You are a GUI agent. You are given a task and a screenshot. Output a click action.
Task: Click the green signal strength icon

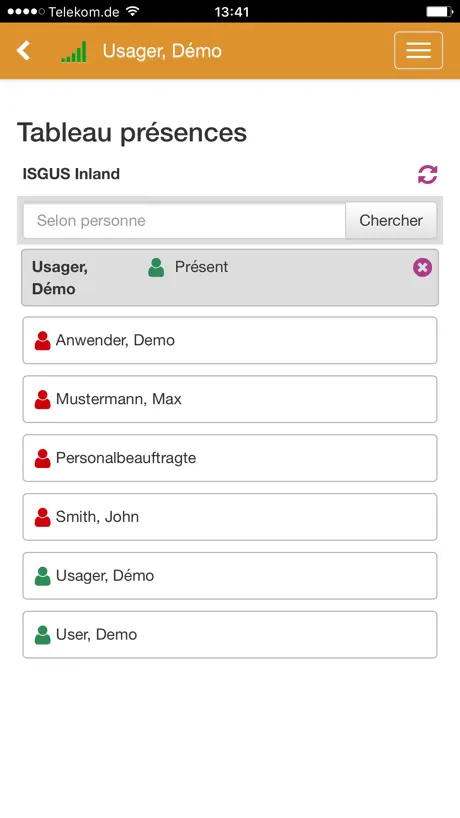pyautogui.click(x=74, y=52)
